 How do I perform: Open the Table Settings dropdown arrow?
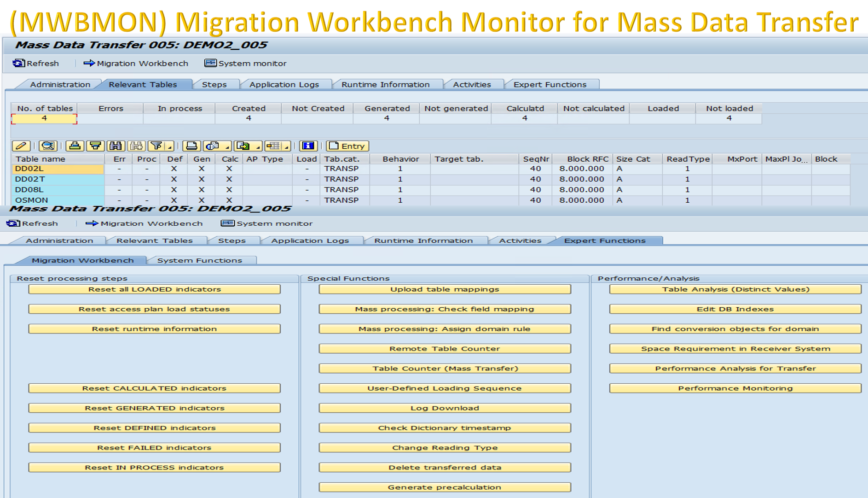[x=287, y=146]
